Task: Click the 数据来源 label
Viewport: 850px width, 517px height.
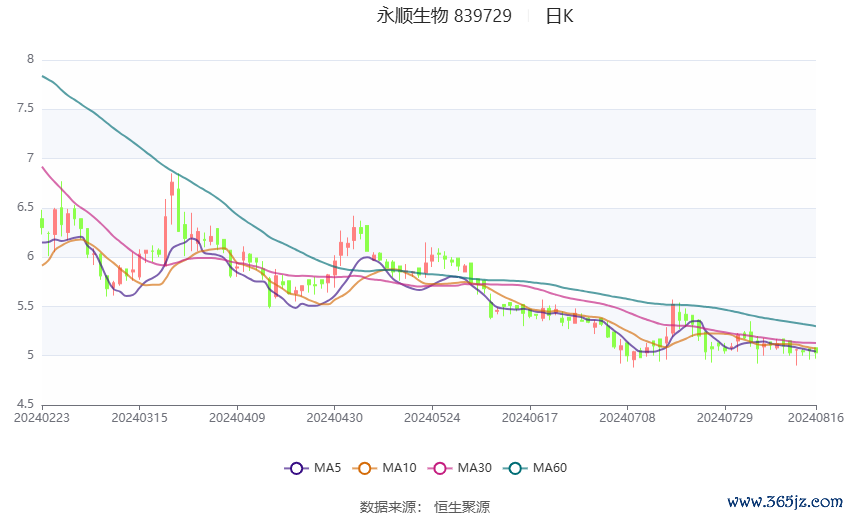Action: pos(388,507)
